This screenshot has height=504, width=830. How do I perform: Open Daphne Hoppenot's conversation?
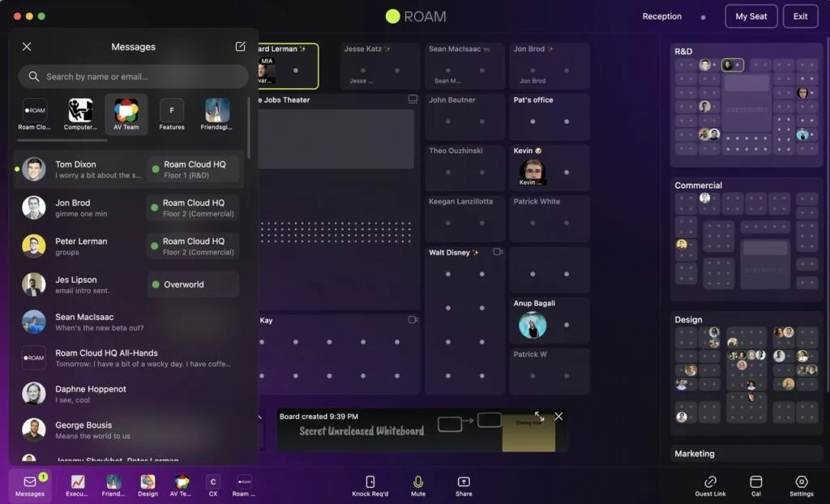click(129, 394)
